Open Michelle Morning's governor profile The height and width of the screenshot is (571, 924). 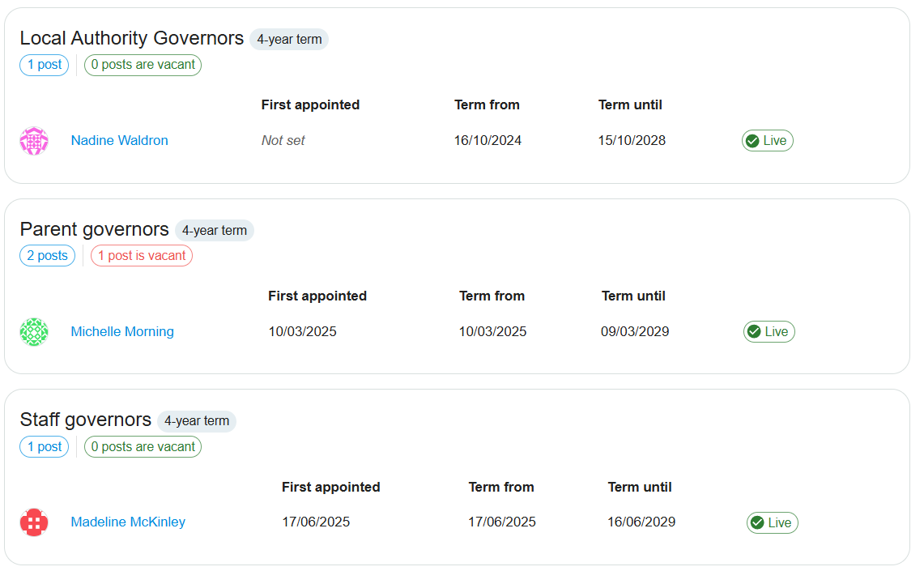click(x=122, y=332)
